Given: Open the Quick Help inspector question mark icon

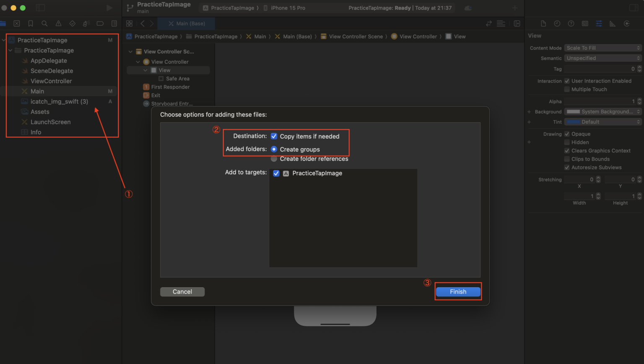Looking at the screenshot, I should (x=571, y=24).
